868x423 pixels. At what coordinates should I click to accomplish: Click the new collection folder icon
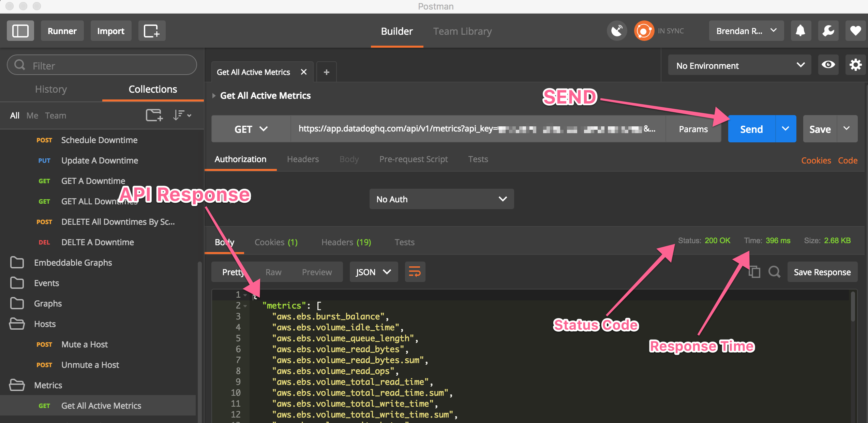[154, 115]
